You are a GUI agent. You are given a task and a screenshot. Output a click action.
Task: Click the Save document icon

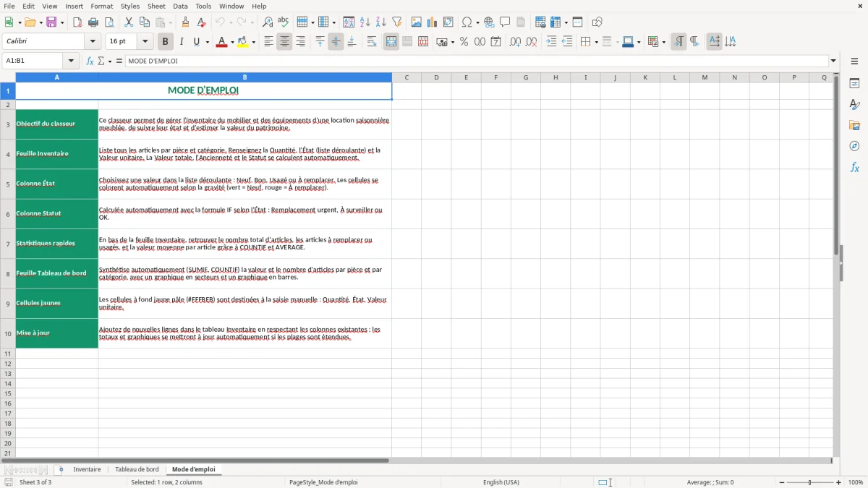point(51,22)
